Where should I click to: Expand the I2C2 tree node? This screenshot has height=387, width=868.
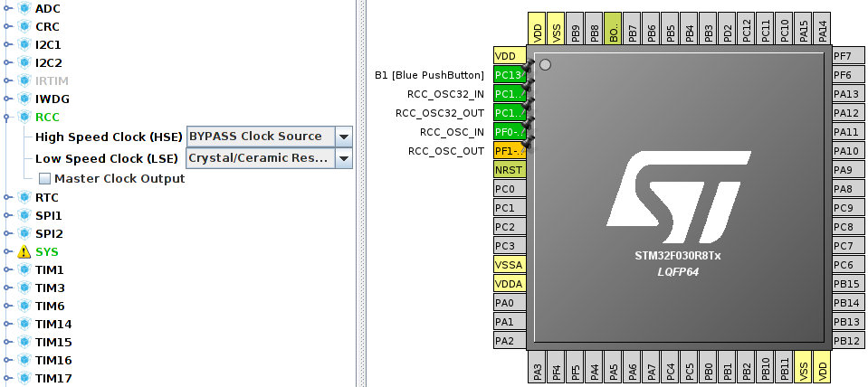(7, 63)
